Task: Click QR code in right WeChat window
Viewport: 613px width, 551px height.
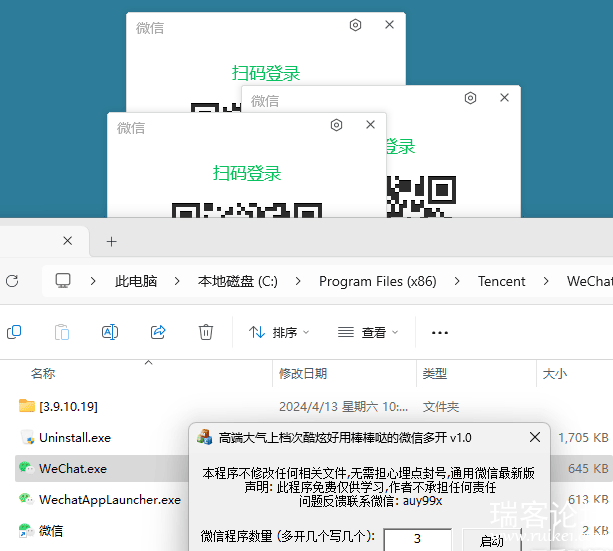Action: coord(421,197)
